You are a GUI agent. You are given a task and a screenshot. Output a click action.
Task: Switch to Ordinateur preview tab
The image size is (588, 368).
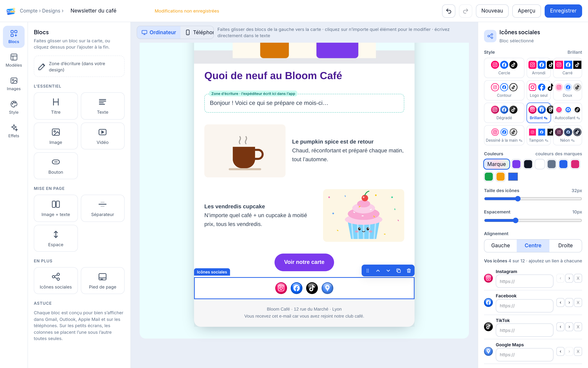pyautogui.click(x=159, y=32)
